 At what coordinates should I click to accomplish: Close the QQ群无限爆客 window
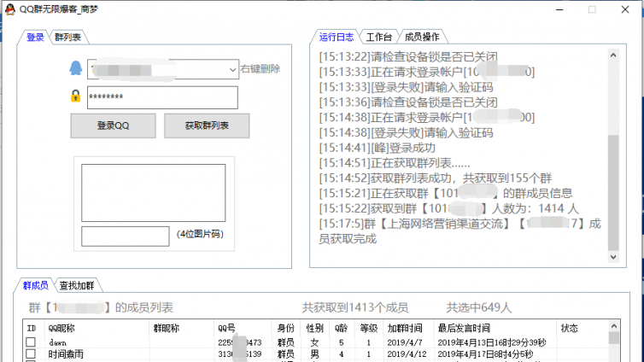coord(625,9)
